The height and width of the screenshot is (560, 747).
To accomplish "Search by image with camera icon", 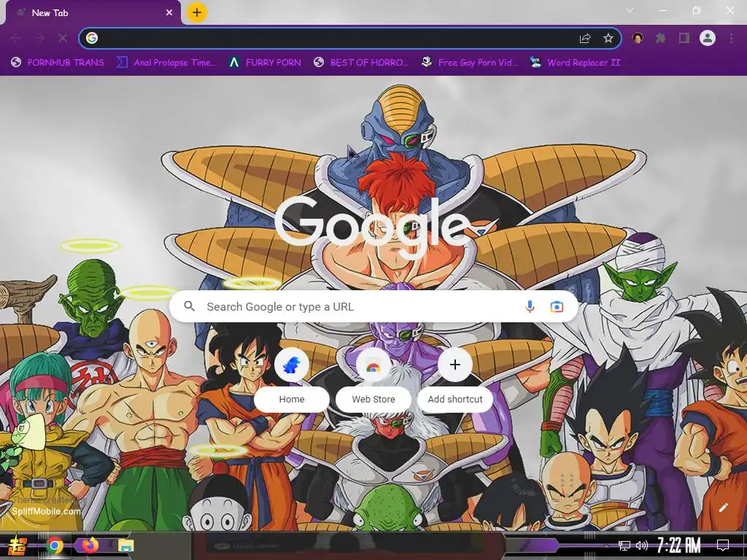I will pyautogui.click(x=557, y=307).
